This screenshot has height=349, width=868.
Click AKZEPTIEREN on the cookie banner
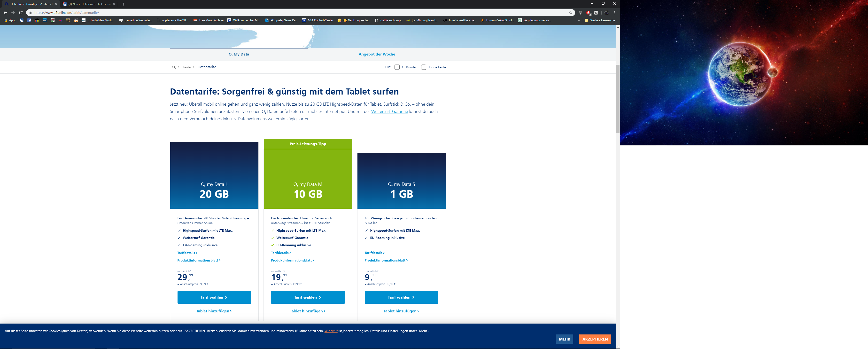595,339
